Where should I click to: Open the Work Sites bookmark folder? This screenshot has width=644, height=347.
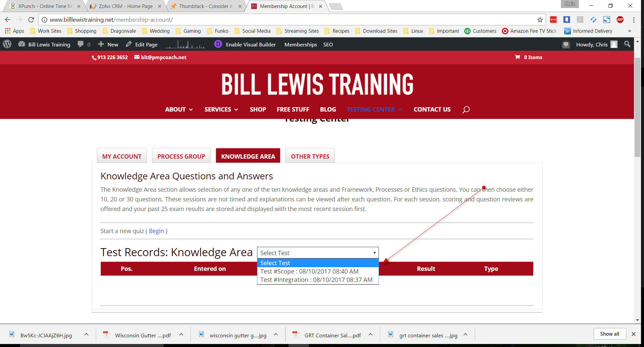pyautogui.click(x=46, y=31)
